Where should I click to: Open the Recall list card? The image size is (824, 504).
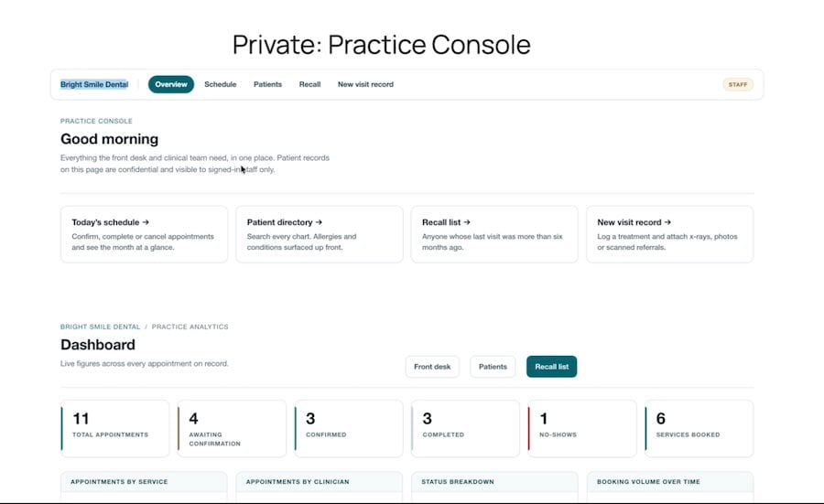click(x=494, y=234)
